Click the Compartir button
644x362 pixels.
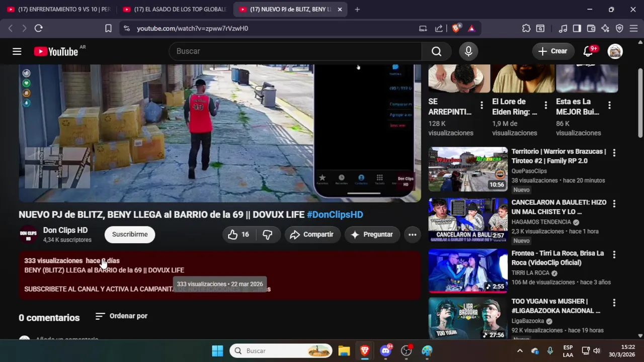pos(311,234)
